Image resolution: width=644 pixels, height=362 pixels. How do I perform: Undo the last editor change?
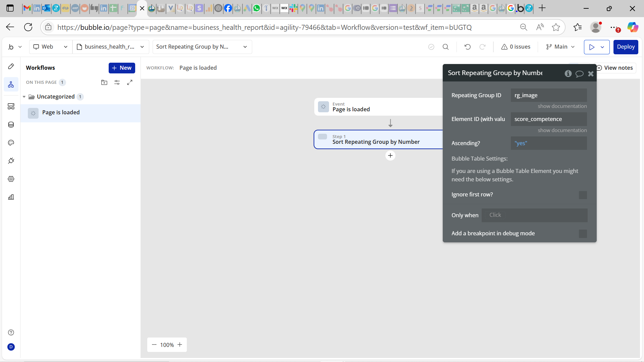(468, 47)
